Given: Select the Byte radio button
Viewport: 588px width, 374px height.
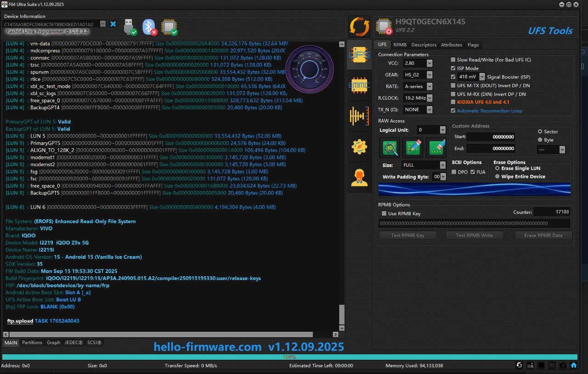Looking at the screenshot, I should tap(540, 140).
